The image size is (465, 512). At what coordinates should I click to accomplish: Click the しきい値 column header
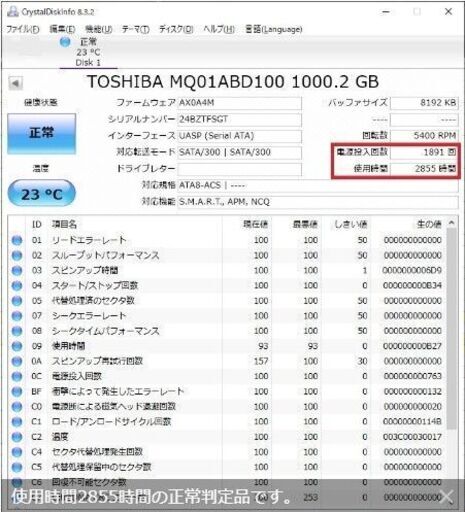point(351,224)
